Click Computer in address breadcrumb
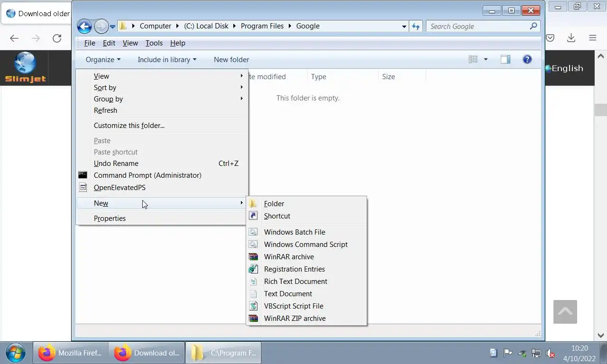Viewport: 607px width, 364px height. click(156, 26)
